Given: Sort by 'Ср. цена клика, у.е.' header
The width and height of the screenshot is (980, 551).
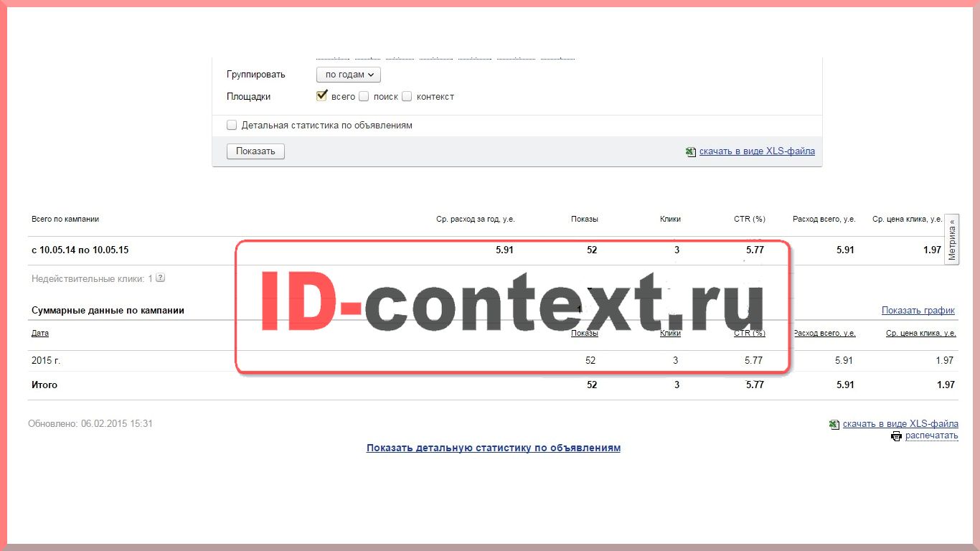Looking at the screenshot, I should coord(920,333).
